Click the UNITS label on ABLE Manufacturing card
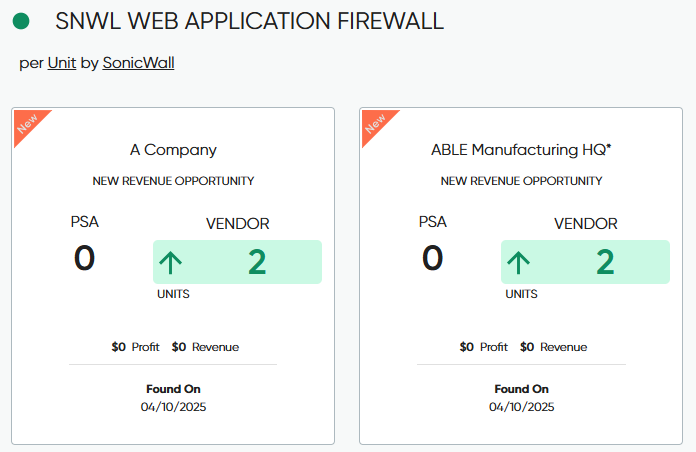Screen dimensions: 696x452 click(x=521, y=294)
